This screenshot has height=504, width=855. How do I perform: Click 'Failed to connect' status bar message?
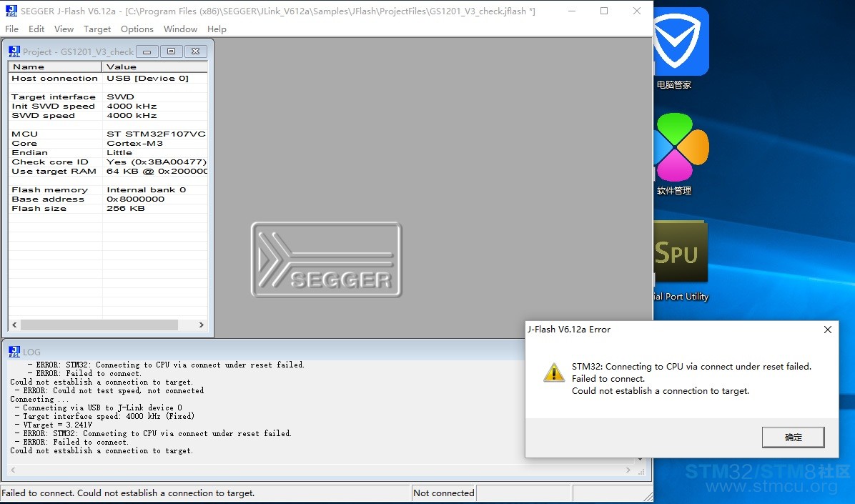(x=128, y=493)
